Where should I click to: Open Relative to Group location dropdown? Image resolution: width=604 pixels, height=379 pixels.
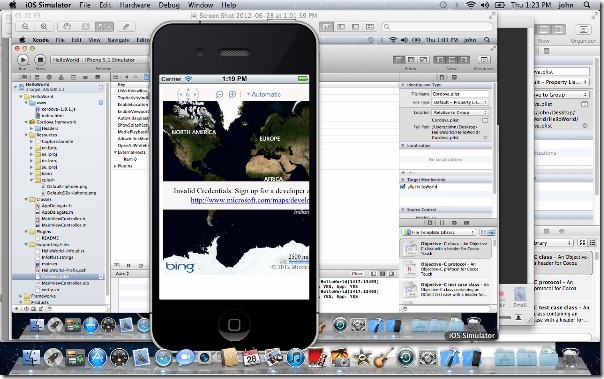460,112
